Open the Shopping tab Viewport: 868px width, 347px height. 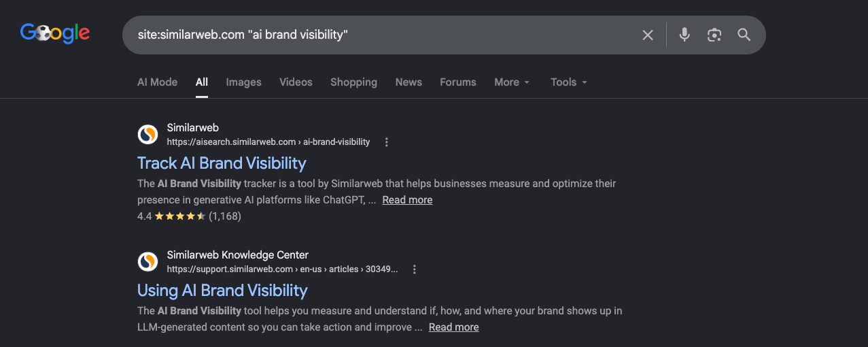(353, 82)
